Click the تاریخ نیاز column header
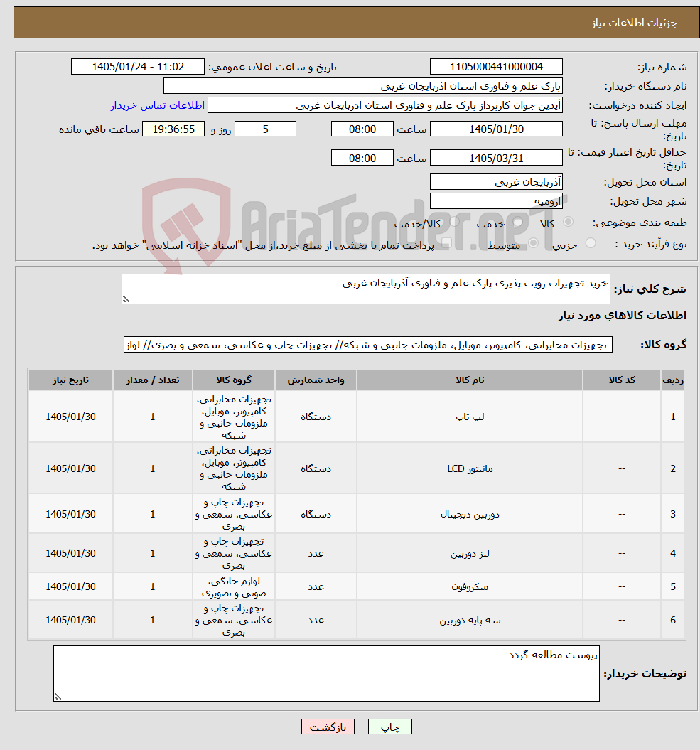Screen dimensions: 700x750 (71, 380)
